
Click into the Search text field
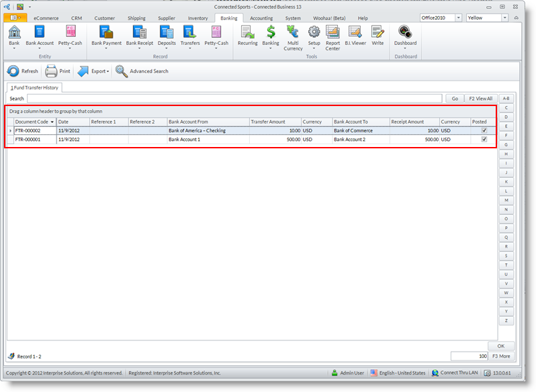[235, 99]
